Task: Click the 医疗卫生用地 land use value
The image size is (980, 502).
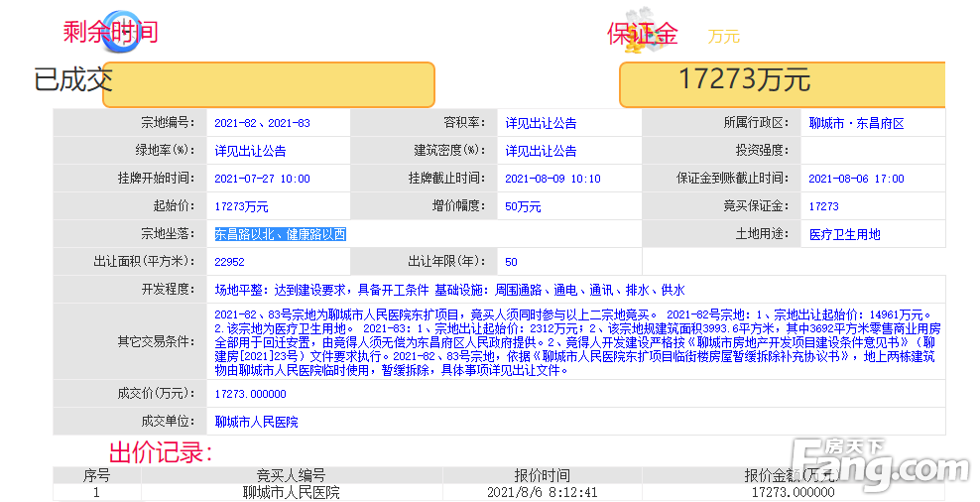Action: point(844,235)
